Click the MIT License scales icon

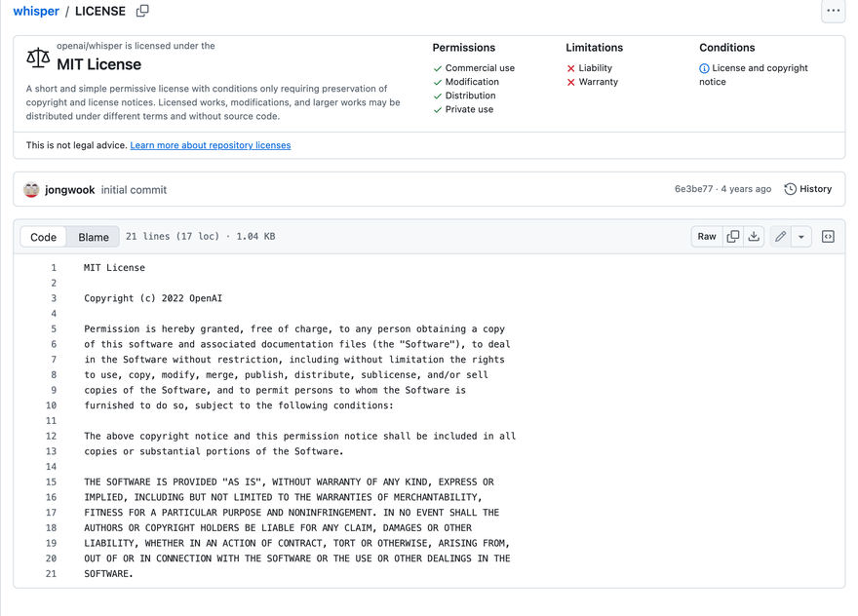pyautogui.click(x=38, y=58)
